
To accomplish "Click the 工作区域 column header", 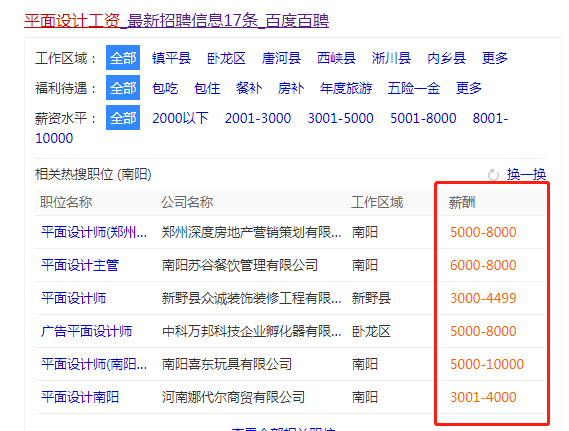I will pos(377,202).
